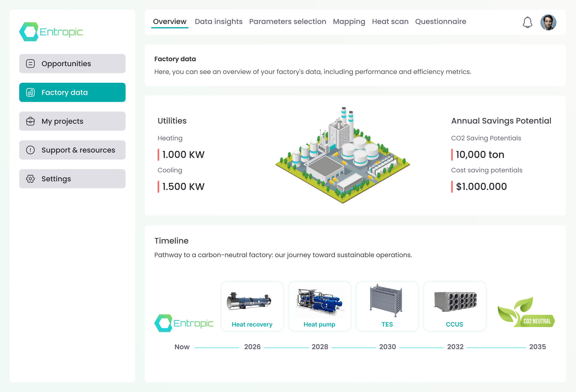Switch to the Data insights tab
This screenshot has width=576, height=392.
coord(219,22)
